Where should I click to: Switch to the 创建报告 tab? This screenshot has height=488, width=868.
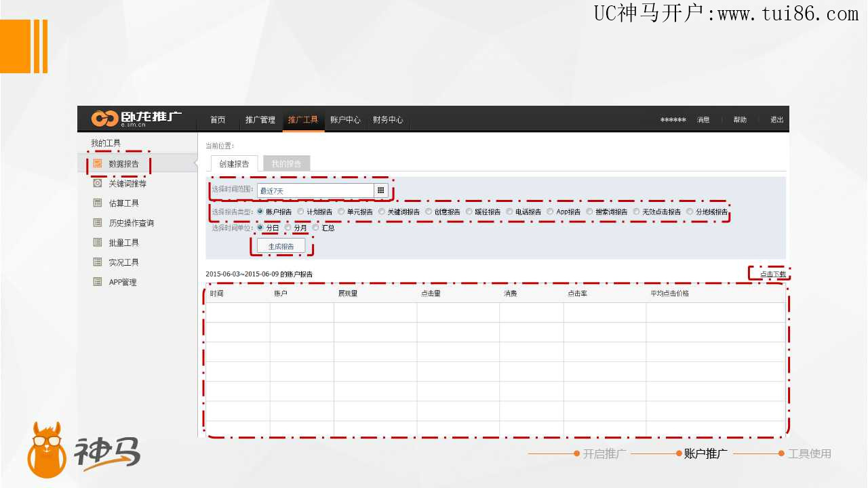click(234, 163)
